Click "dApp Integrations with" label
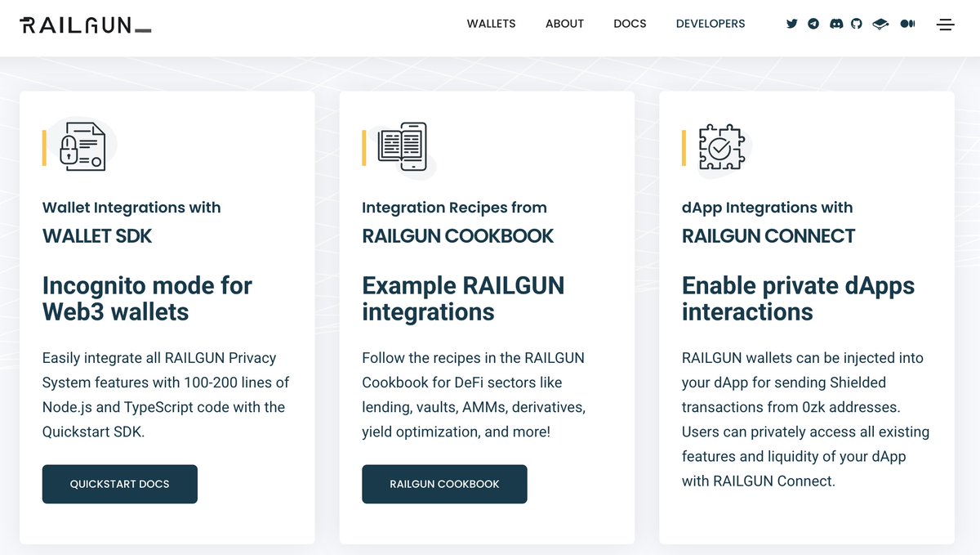Screen dimensions: 980x555 [767, 208]
